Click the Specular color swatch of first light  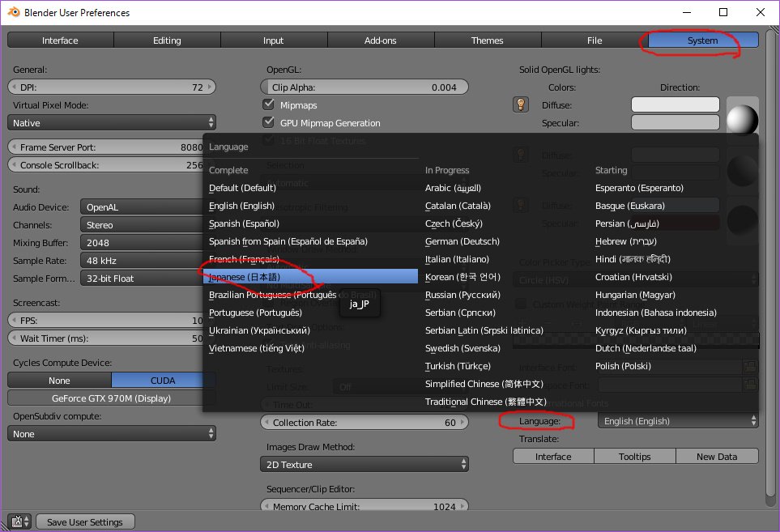coord(675,122)
